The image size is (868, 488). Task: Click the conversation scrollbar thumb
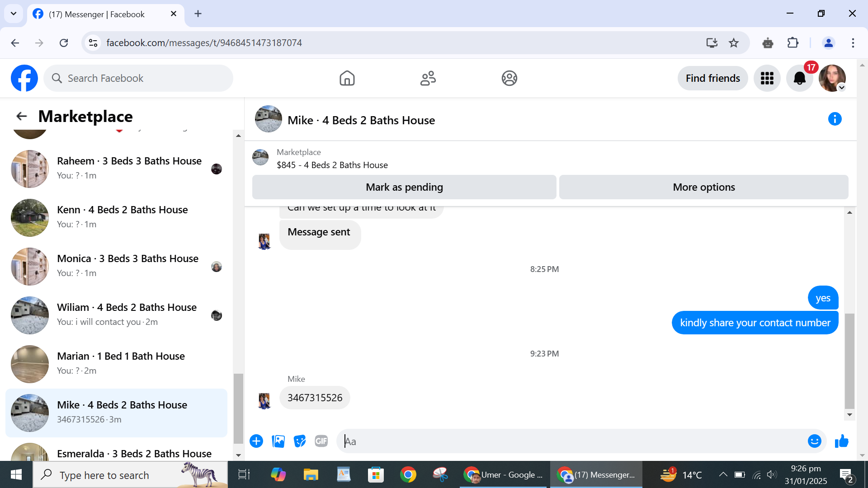coord(849,360)
